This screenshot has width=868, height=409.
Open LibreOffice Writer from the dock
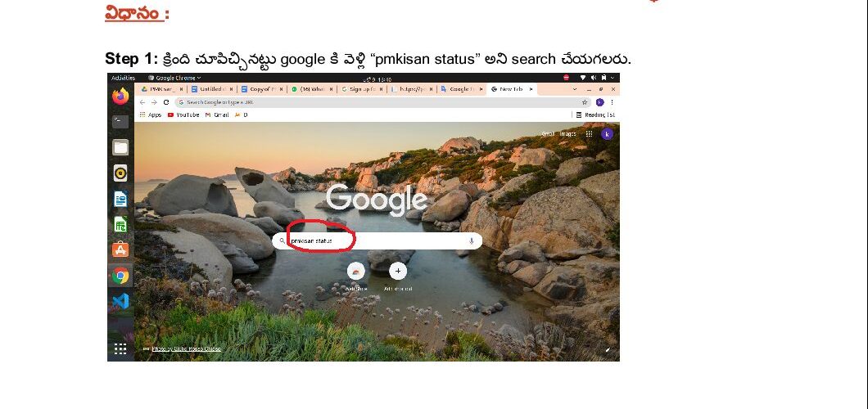120,199
